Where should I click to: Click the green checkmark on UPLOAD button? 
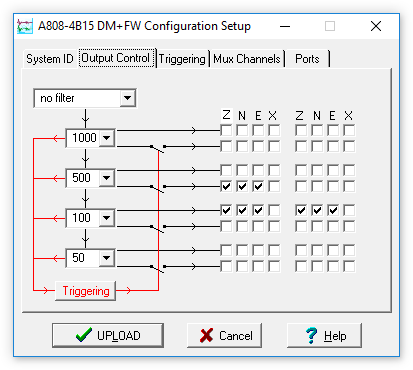(83, 335)
